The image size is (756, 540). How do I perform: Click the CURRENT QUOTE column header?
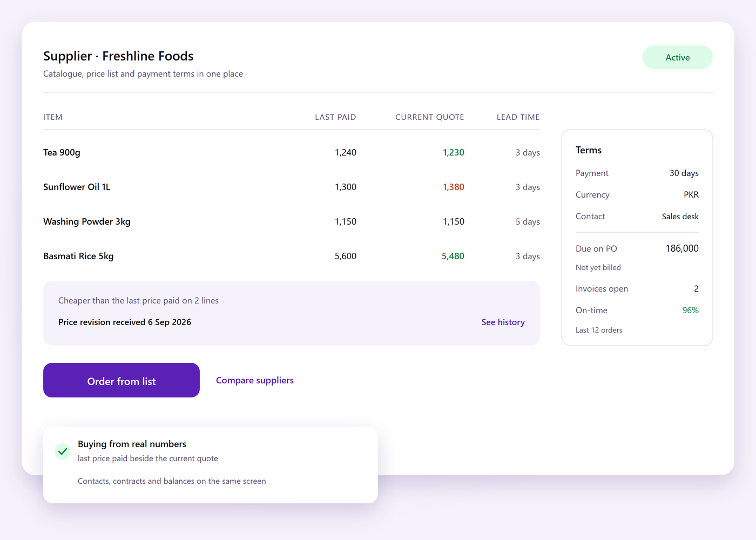pyautogui.click(x=430, y=117)
